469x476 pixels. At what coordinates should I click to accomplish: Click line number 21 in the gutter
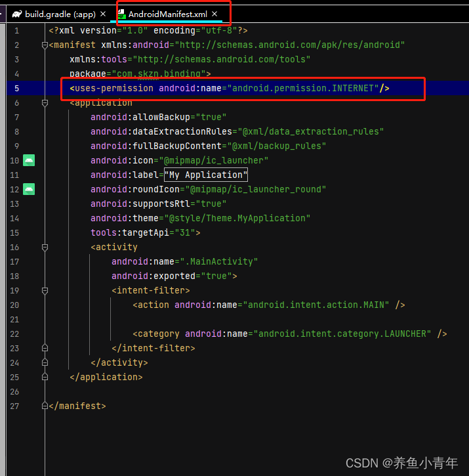tap(14, 319)
